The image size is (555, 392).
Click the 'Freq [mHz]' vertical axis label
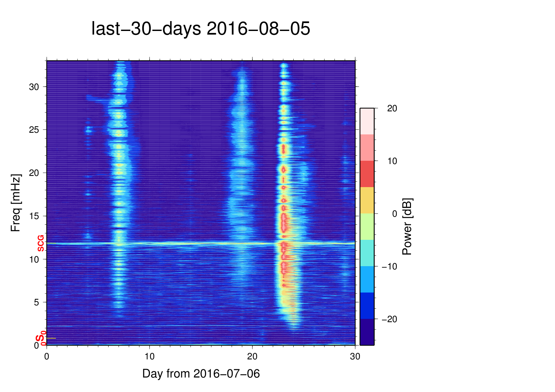click(15, 203)
